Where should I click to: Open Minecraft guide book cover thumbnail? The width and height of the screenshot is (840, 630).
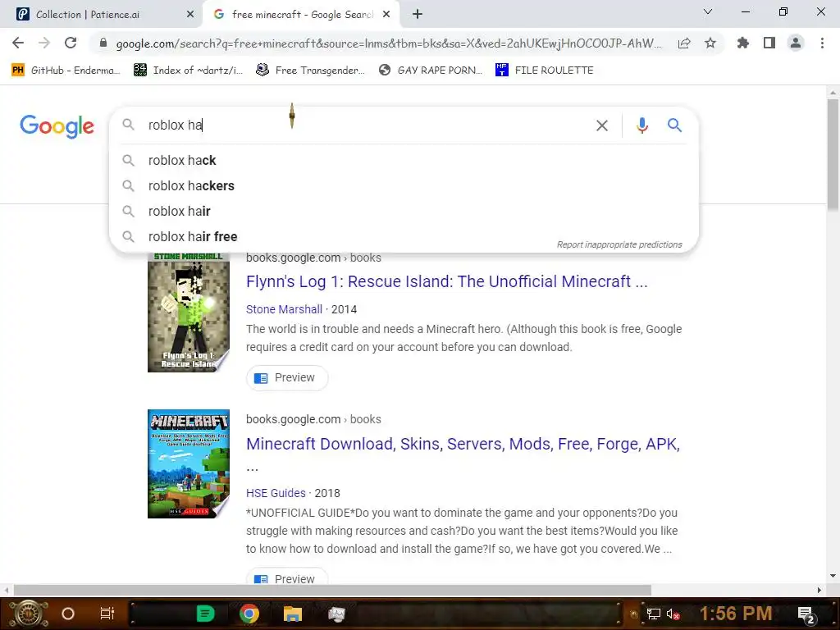pos(189,464)
